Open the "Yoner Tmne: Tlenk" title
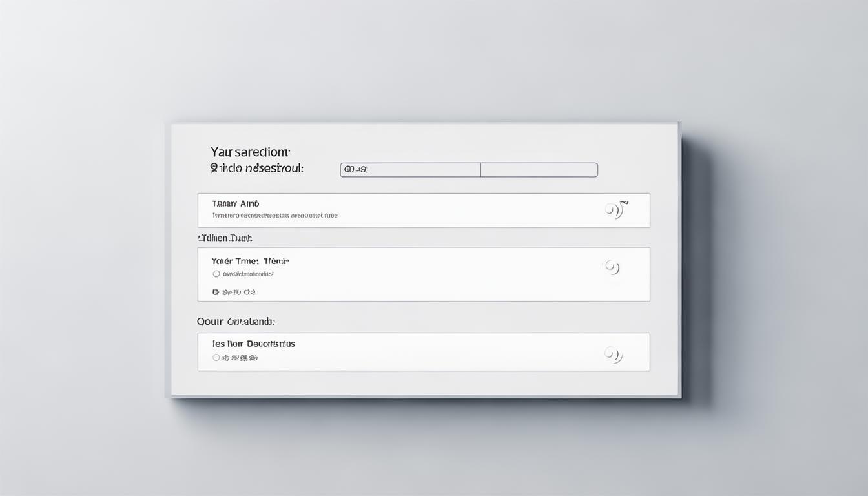868x496 pixels. click(250, 261)
